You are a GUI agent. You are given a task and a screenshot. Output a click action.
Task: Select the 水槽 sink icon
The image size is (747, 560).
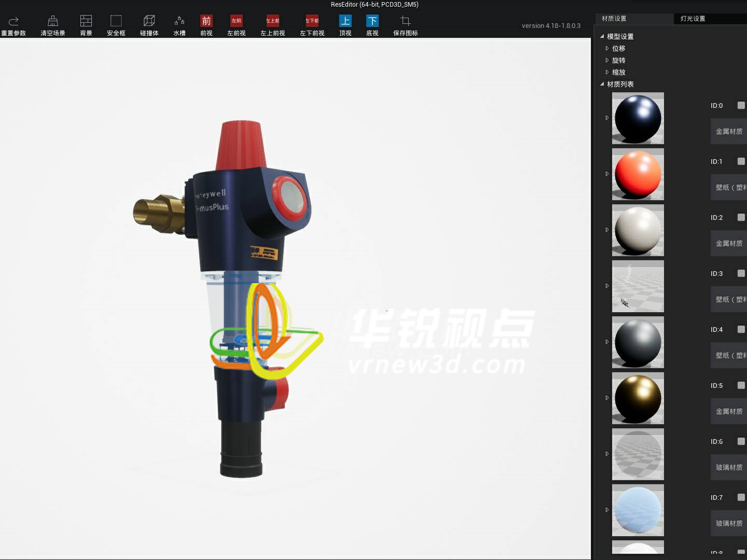(x=179, y=23)
